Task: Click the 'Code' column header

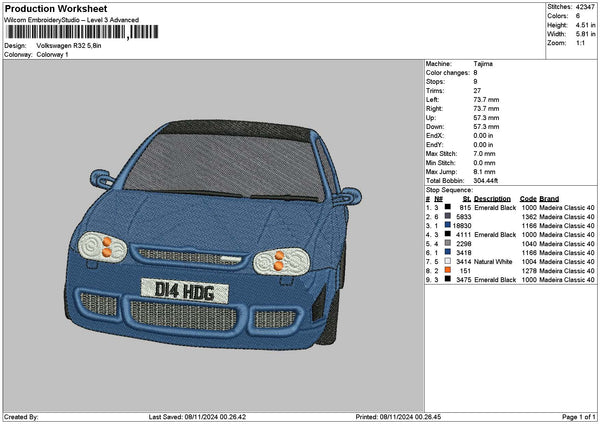Action: [x=528, y=199]
